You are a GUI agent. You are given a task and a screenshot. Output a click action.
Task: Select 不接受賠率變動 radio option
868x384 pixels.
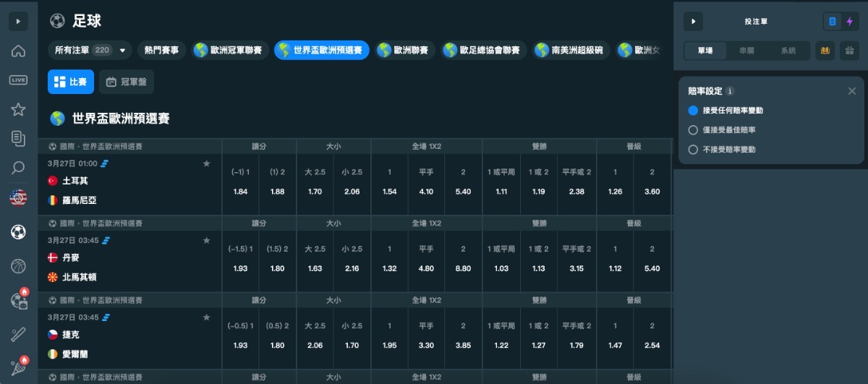point(693,150)
